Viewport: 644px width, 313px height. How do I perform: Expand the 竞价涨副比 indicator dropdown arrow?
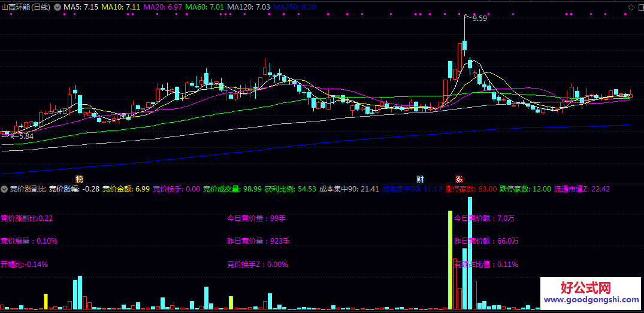(5, 189)
